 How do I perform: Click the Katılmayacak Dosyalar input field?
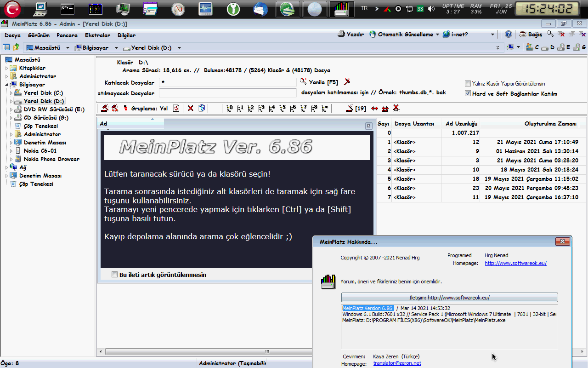click(228, 93)
